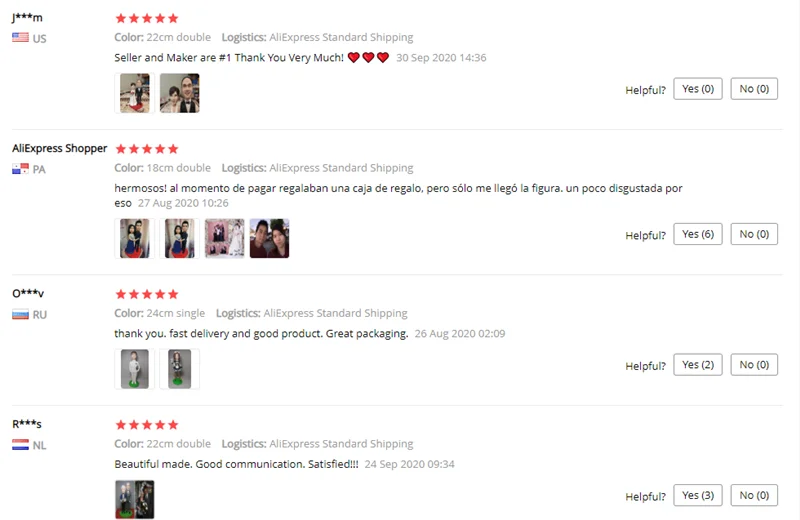Click the star rating of R***s's review
This screenshot has height=520, width=800.
coord(147,425)
